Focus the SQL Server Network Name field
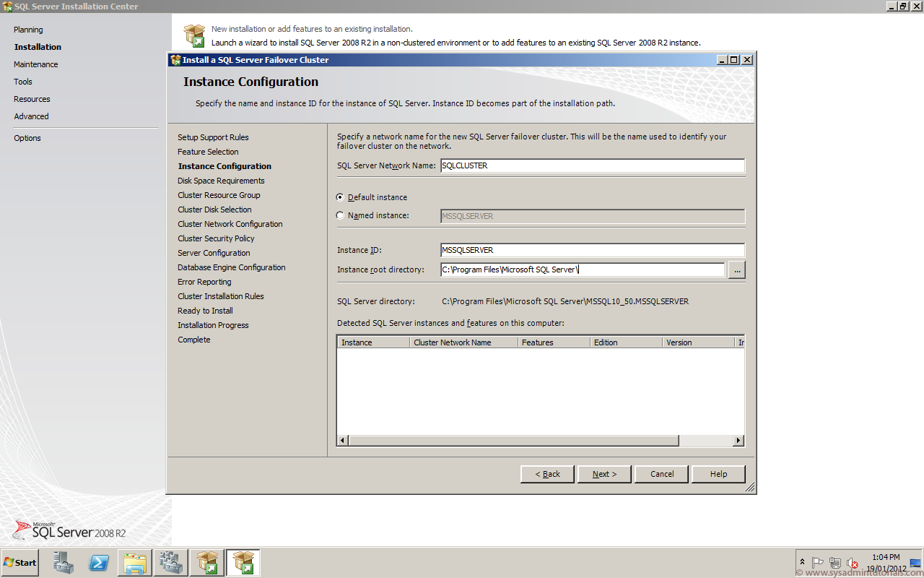The image size is (924, 578). (x=592, y=165)
